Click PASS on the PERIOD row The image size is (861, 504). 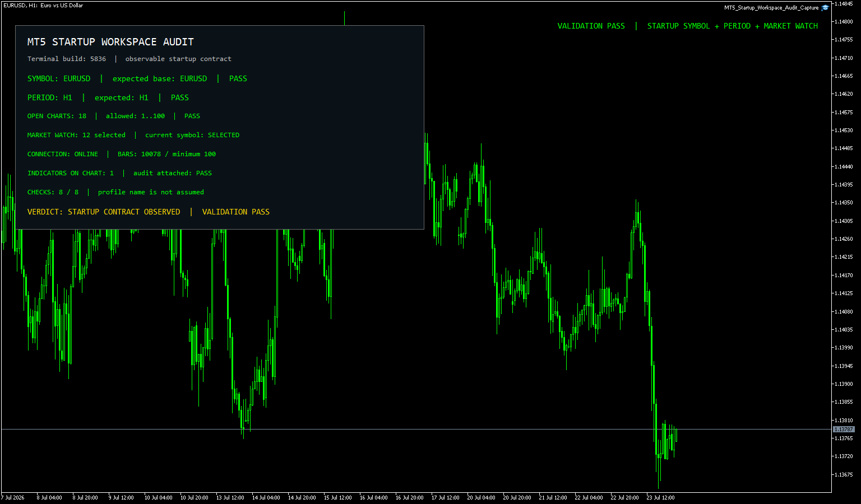tap(180, 98)
